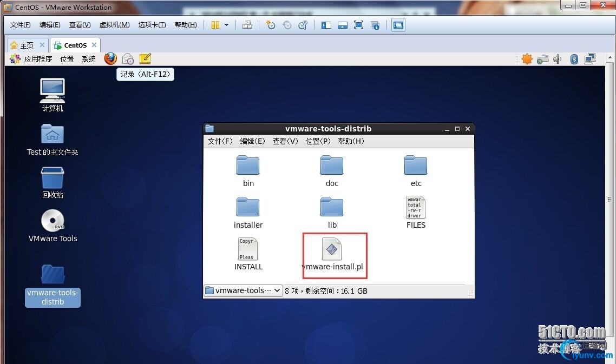The width and height of the screenshot is (616, 364).
Task: Open 文件(F) menu in file browser window
Action: click(x=220, y=141)
